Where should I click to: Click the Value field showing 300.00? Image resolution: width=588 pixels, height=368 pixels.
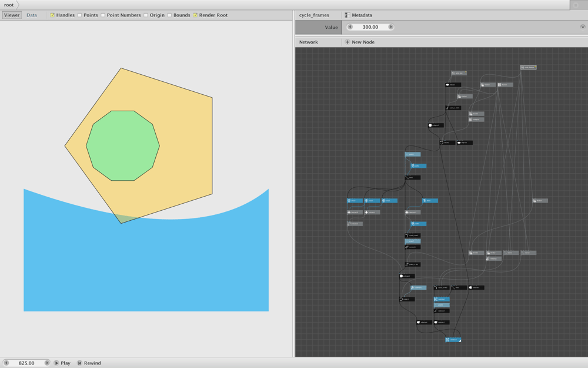(x=370, y=27)
